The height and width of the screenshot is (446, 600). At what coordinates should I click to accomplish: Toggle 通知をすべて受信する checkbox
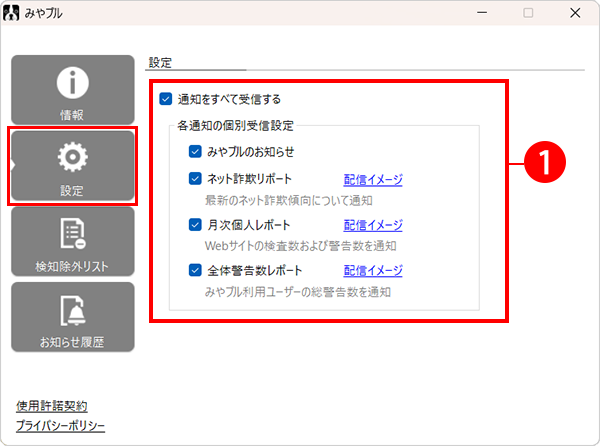coord(165,99)
